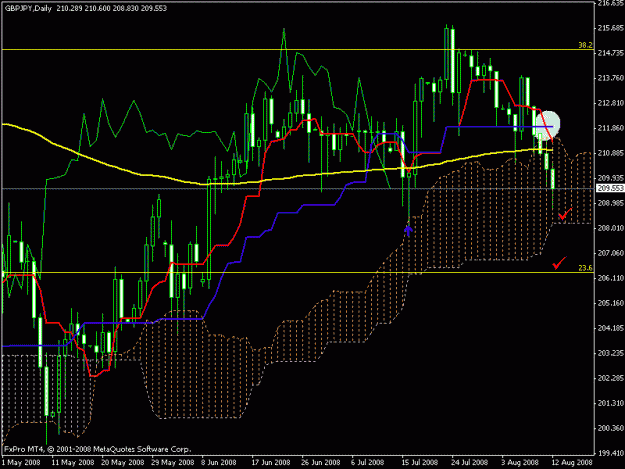Click the 202.285 price axis label
Screen dimensions: 625x469
click(611, 378)
